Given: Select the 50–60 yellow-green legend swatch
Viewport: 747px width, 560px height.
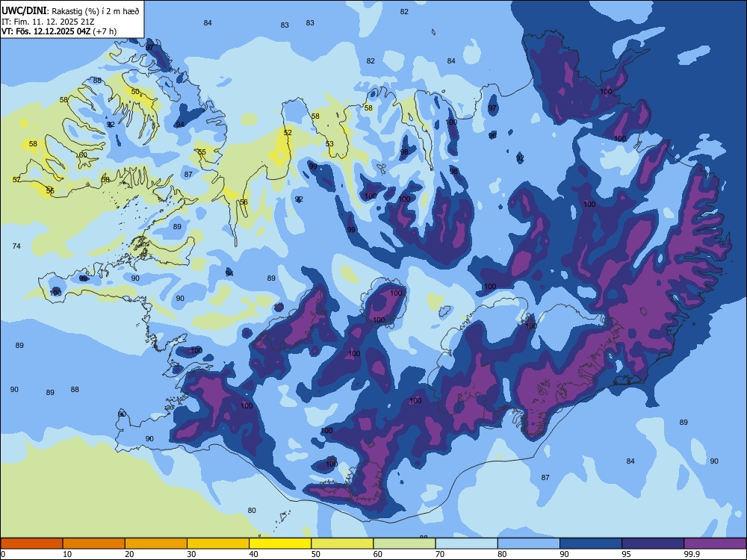Looking at the screenshot, I should click(x=343, y=544).
